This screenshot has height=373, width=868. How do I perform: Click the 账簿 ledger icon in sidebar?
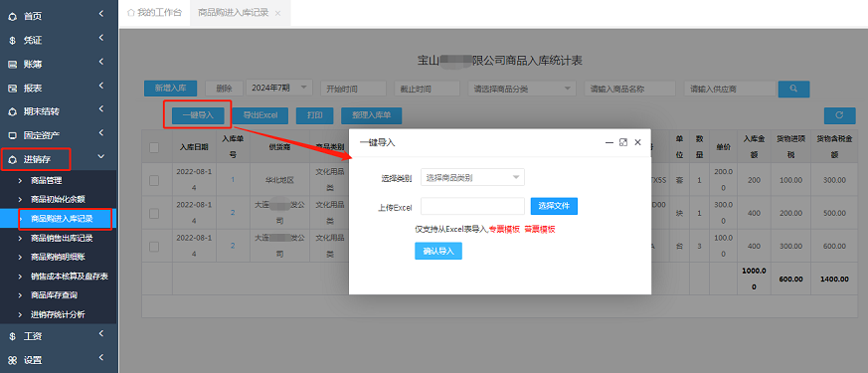pos(12,65)
